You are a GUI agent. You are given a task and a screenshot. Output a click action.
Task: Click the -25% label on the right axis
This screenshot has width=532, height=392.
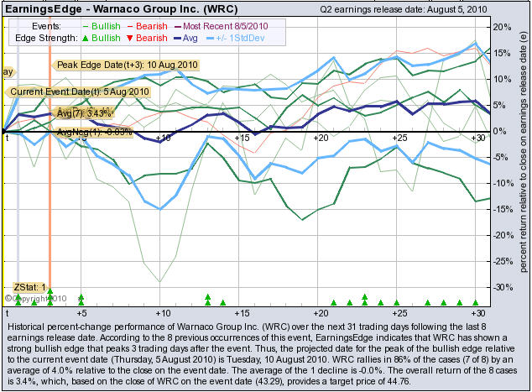(503, 261)
